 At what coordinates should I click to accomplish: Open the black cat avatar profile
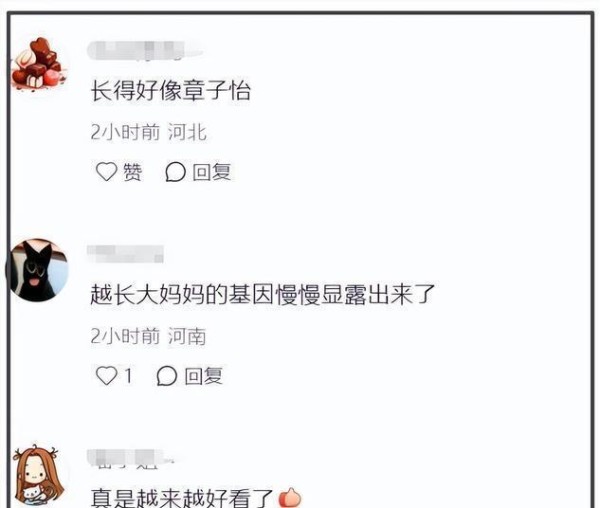click(38, 269)
